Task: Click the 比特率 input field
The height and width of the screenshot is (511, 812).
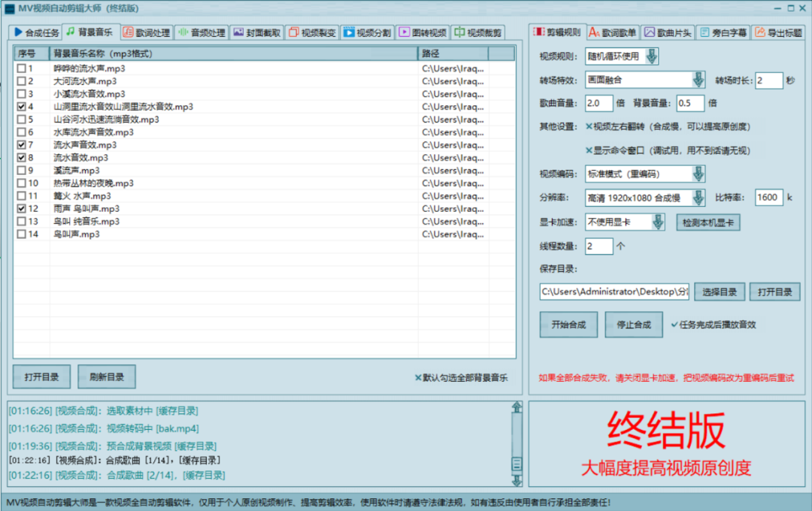Action: pos(768,198)
